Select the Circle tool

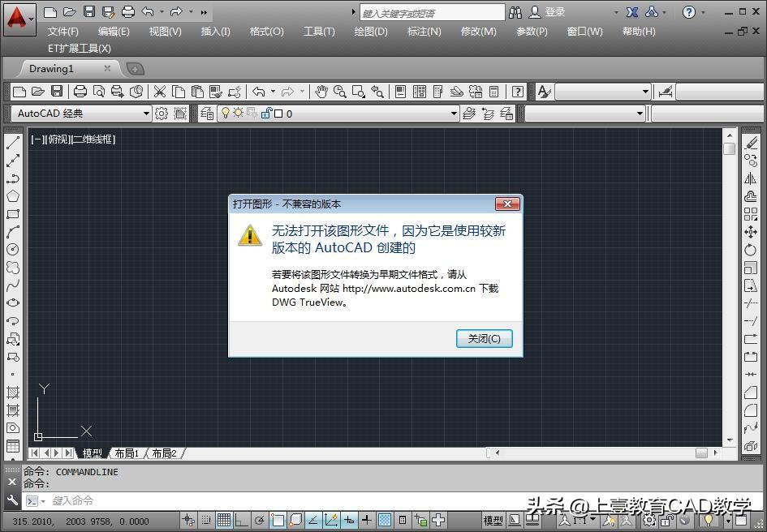click(12, 249)
